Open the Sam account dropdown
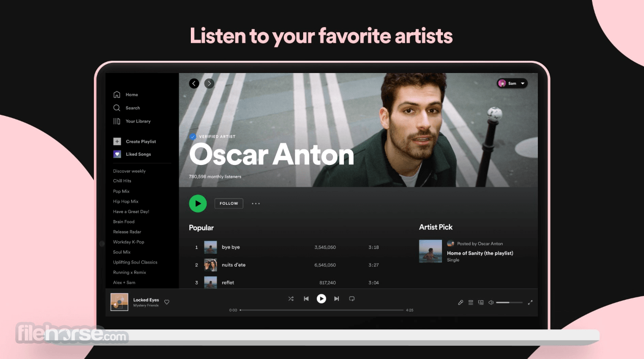This screenshot has width=644, height=359. [512, 83]
